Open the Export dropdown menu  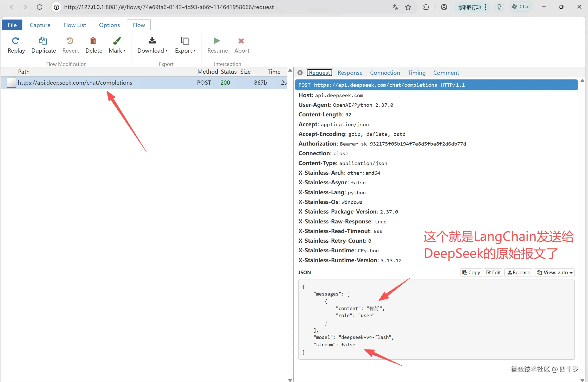tap(185, 45)
